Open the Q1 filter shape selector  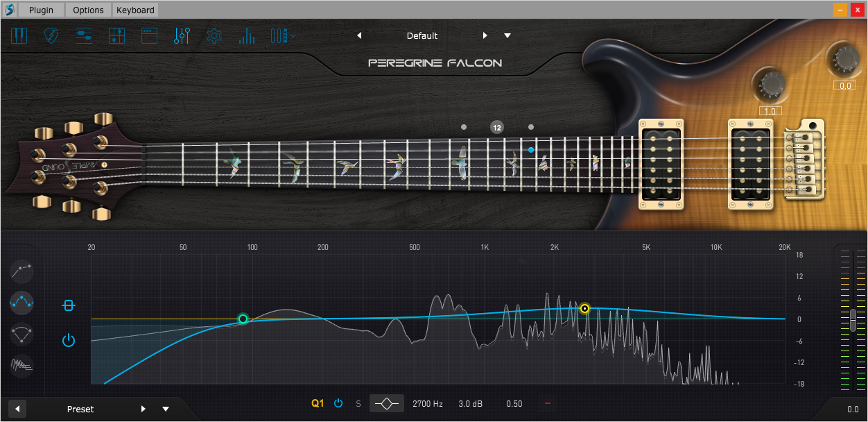click(386, 403)
